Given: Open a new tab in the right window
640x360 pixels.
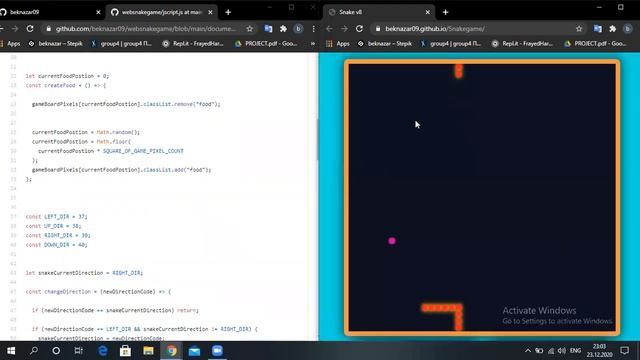Looking at the screenshot, I should click(x=445, y=12).
